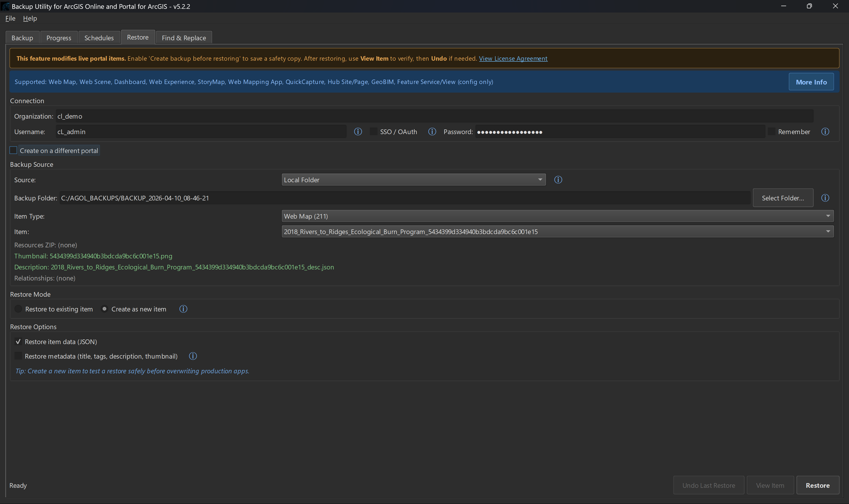Open the Item selection dropdown
The height and width of the screenshot is (504, 849).
(x=557, y=232)
